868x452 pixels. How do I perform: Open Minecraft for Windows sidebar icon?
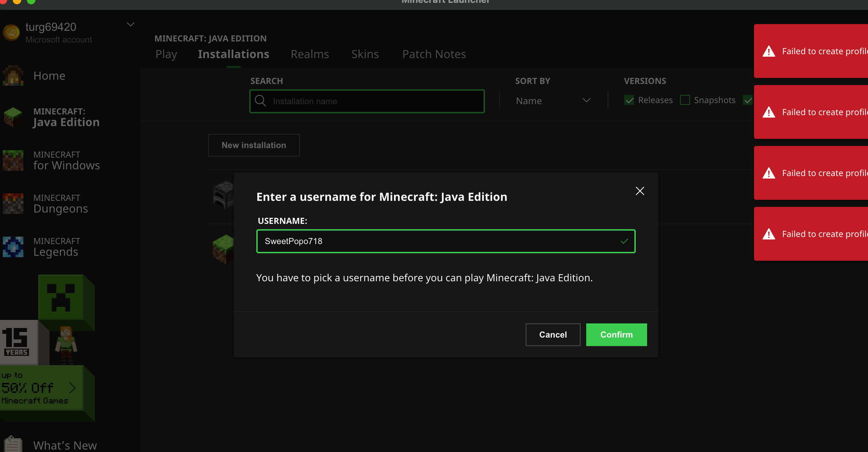click(x=13, y=160)
